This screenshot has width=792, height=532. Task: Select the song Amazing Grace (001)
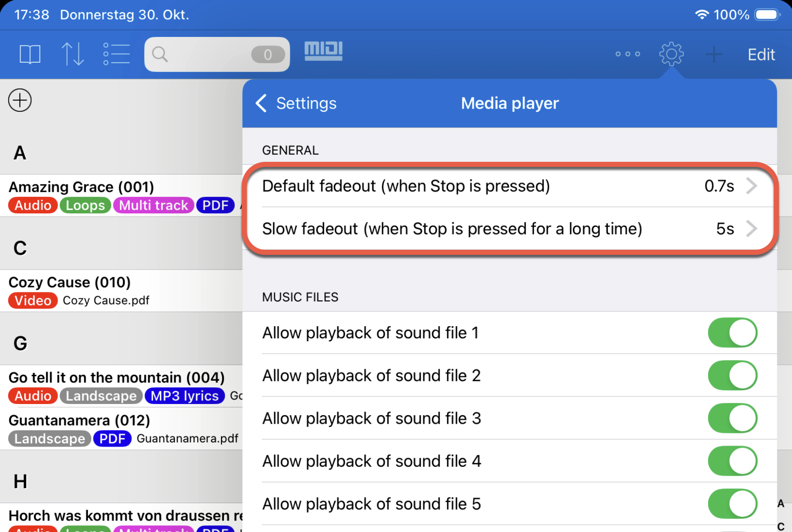[x=81, y=187]
